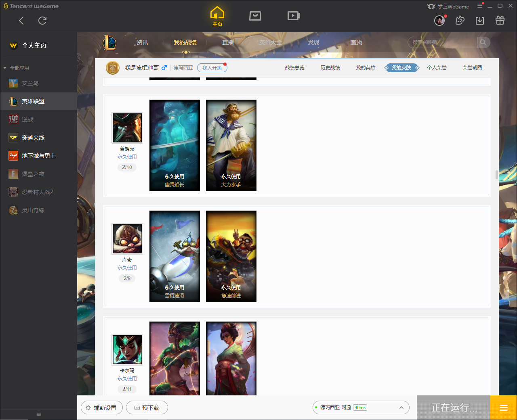The image size is (517, 420).
Task: Open 灵山奇缘 in the sidebar
Action: 38,210
